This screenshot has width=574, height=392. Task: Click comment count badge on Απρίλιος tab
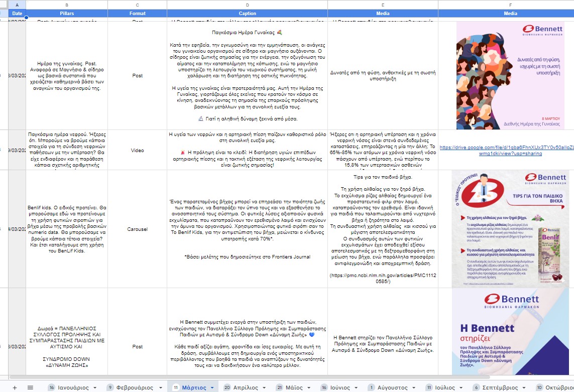[227, 387]
